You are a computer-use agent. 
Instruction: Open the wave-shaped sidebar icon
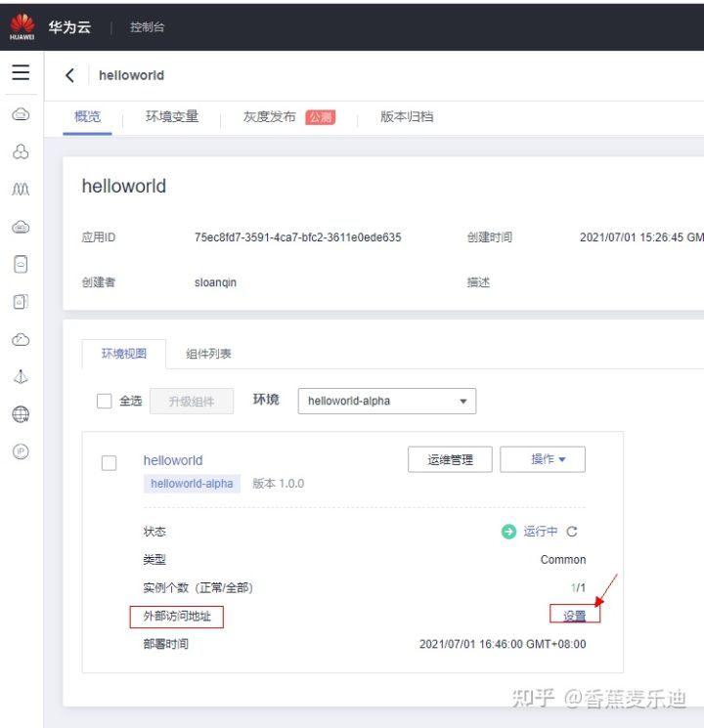[x=21, y=189]
